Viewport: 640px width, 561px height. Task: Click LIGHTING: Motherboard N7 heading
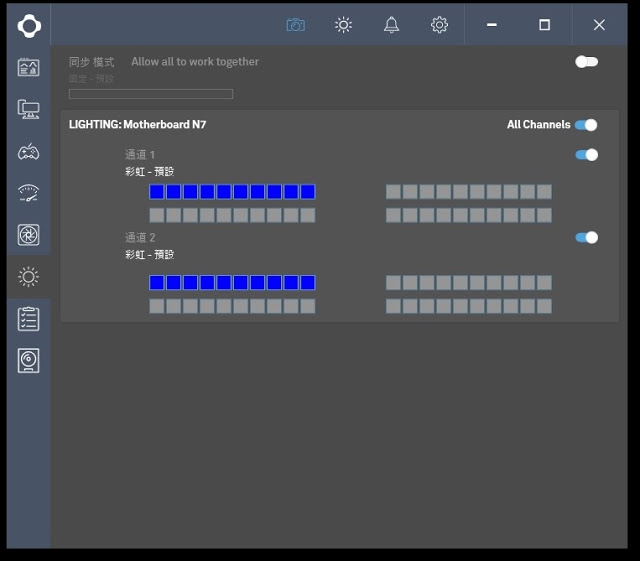[x=138, y=125]
